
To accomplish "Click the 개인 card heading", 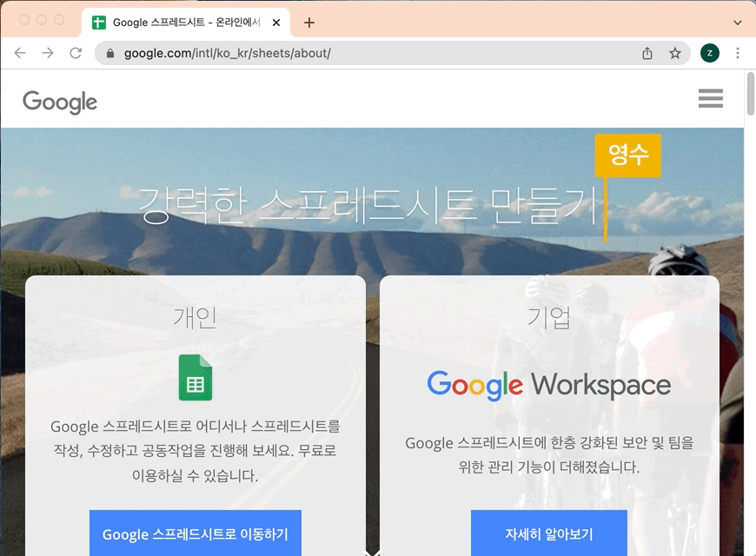I will click(196, 318).
